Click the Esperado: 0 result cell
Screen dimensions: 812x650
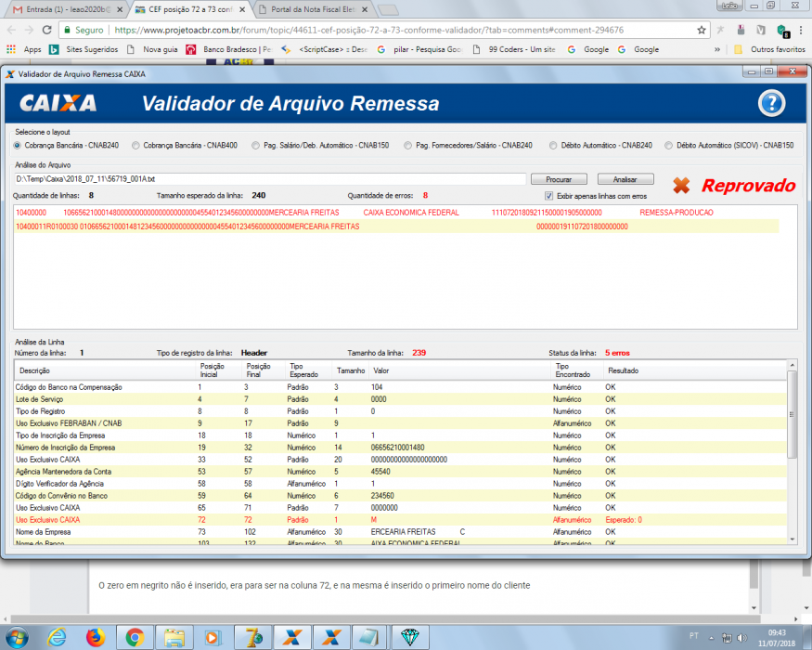[624, 520]
